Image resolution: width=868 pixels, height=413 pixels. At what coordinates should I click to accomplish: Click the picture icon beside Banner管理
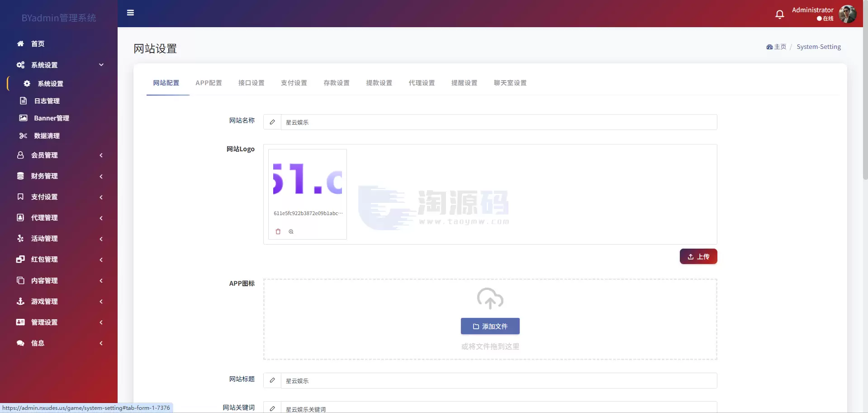pos(23,118)
